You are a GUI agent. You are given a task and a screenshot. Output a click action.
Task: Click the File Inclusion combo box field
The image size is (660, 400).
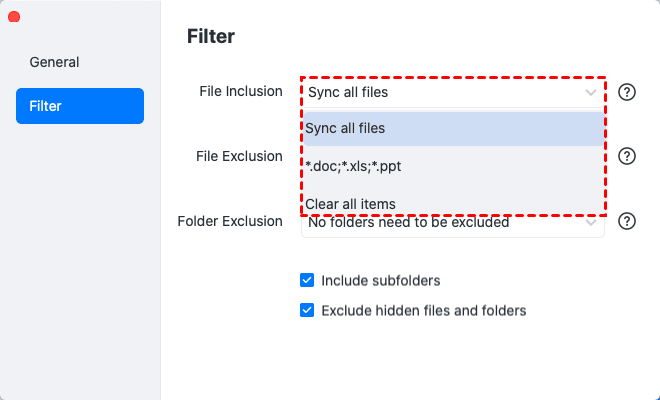(x=440, y=93)
